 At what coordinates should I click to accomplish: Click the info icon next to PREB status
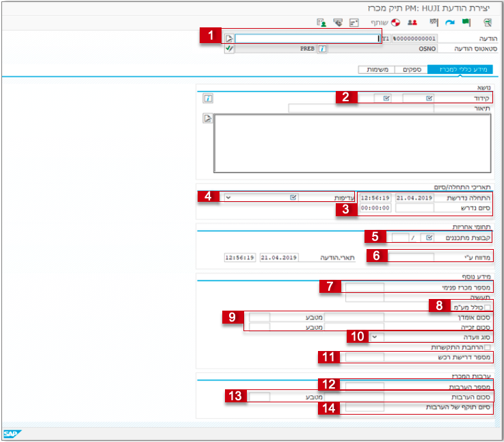322,49
